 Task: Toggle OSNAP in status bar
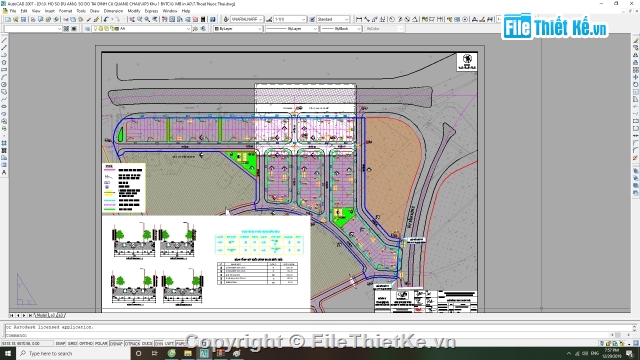click(x=116, y=344)
